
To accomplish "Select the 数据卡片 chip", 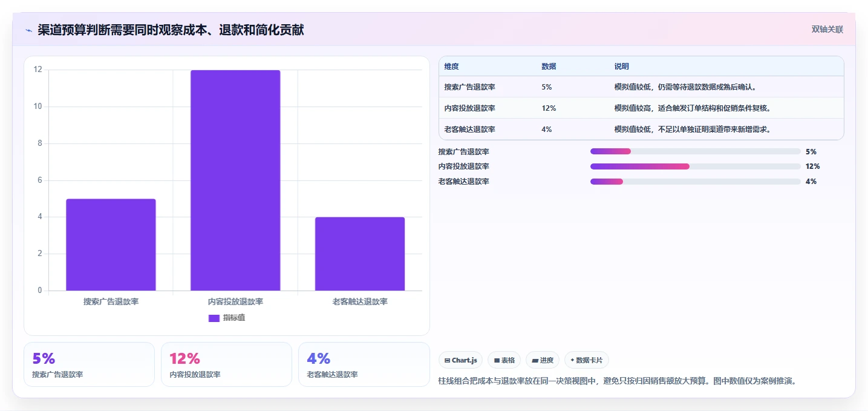I will (587, 360).
